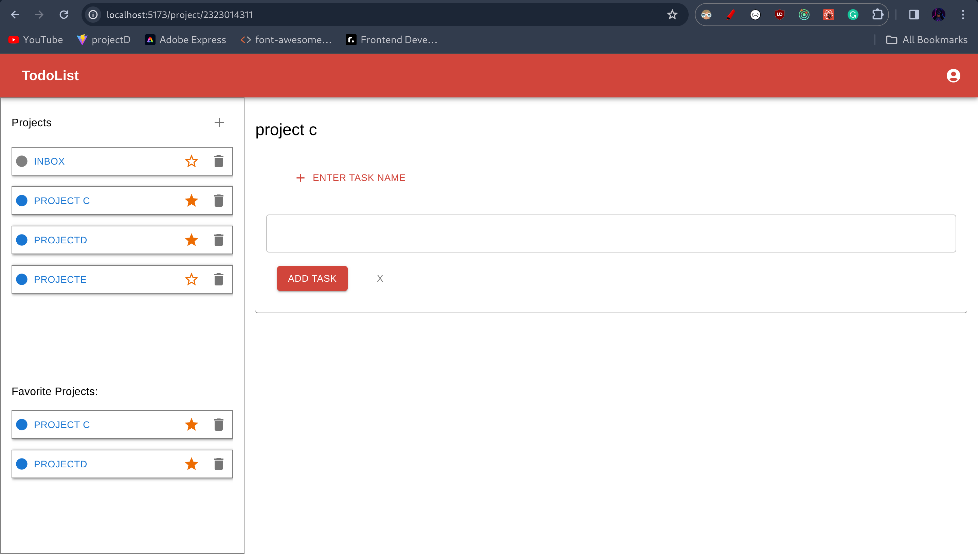Click the blue color dot beside PROJECTE
Screen dimensions: 978x560
(22, 279)
